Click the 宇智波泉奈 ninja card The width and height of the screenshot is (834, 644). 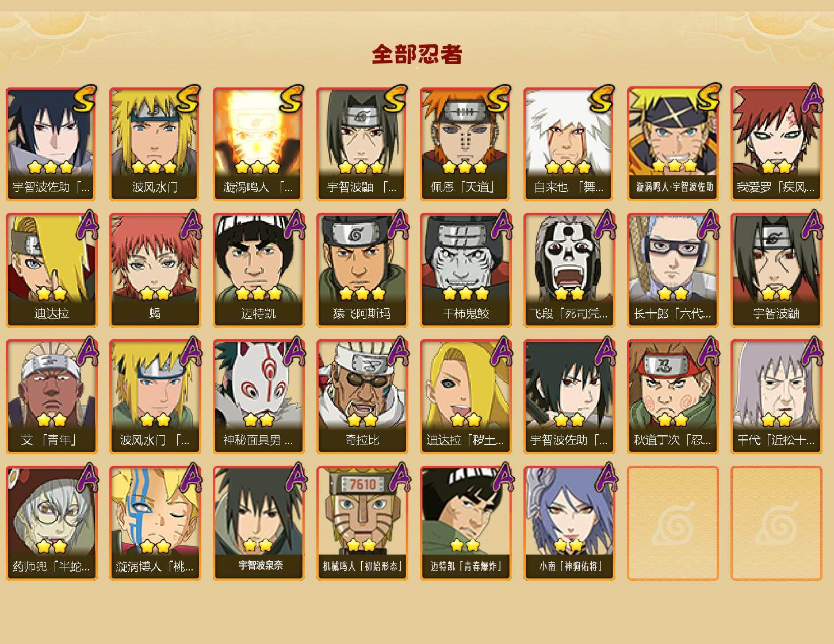click(258, 523)
